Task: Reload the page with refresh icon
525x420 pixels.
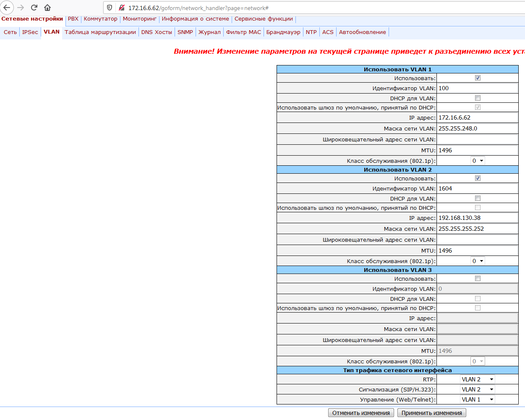Action: tap(34, 8)
